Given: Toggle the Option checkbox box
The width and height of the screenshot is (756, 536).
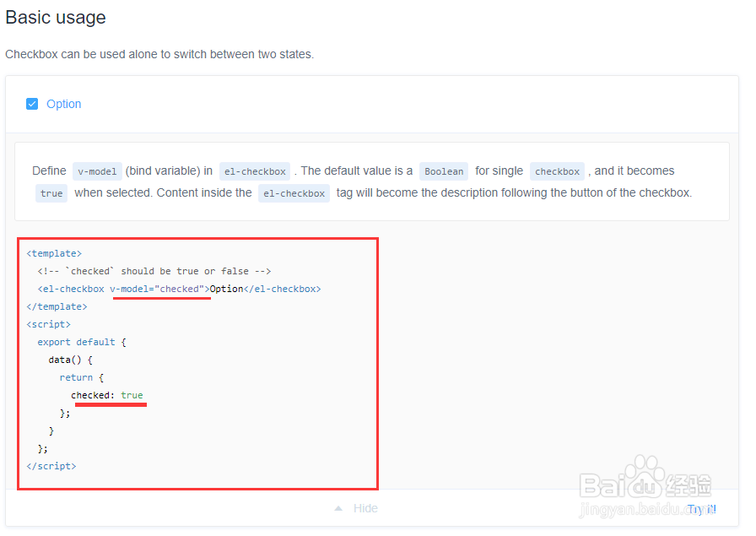Looking at the screenshot, I should 32,104.
